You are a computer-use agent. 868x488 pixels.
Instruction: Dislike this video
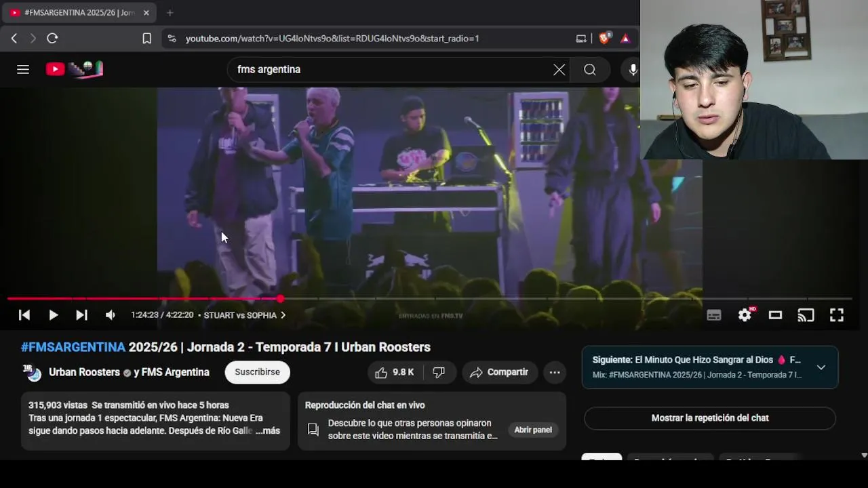pyautogui.click(x=439, y=372)
